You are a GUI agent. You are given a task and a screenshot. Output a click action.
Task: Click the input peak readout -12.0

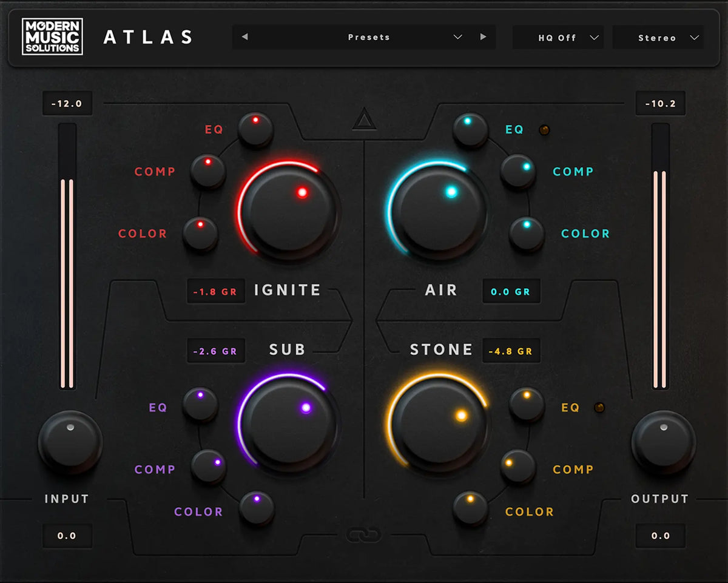point(67,104)
